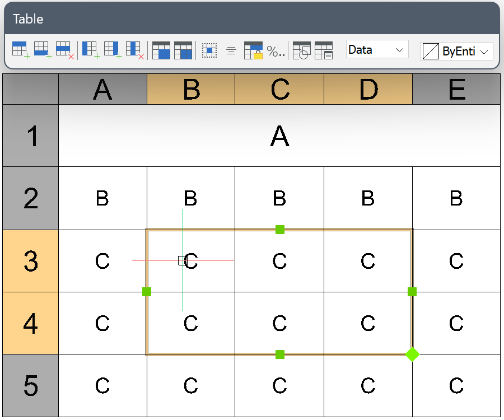504x420 pixels.
Task: Select column header E
Action: coord(456,90)
